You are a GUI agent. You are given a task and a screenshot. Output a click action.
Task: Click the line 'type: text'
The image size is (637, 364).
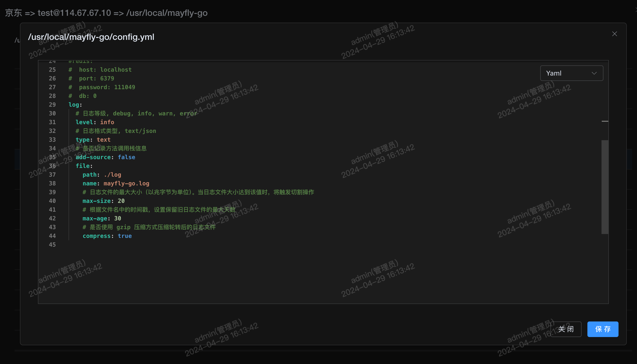tap(93, 139)
